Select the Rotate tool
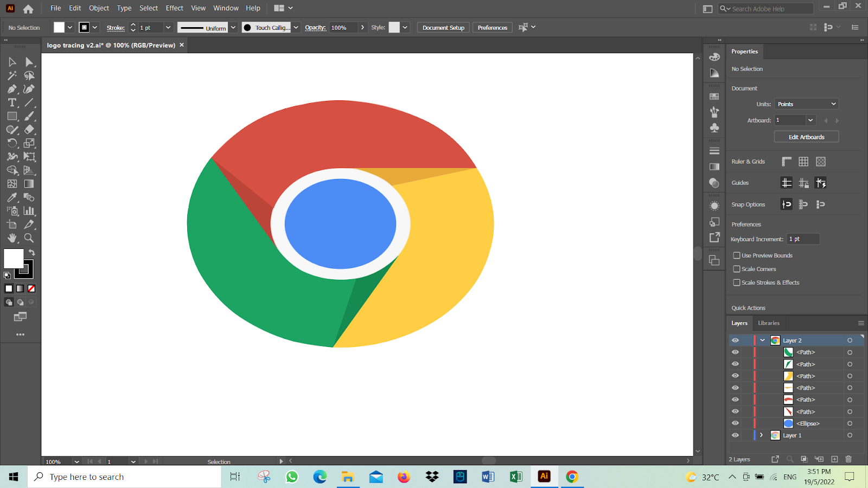Screen dimensions: 868x488 pyautogui.click(x=12, y=143)
